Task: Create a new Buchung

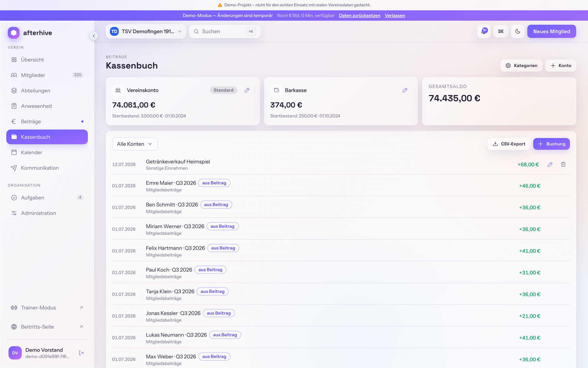Action: pyautogui.click(x=551, y=144)
